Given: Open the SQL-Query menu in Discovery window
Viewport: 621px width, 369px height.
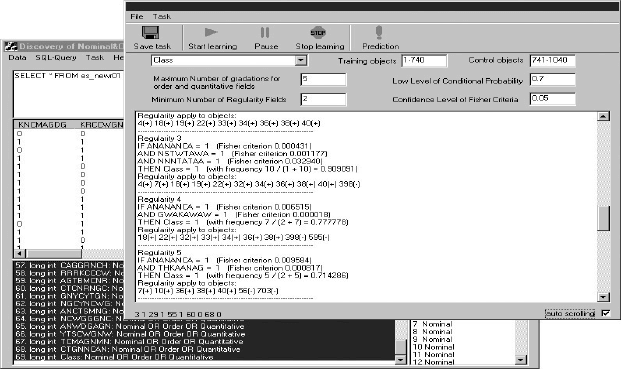Looking at the screenshot, I should coord(56,57).
